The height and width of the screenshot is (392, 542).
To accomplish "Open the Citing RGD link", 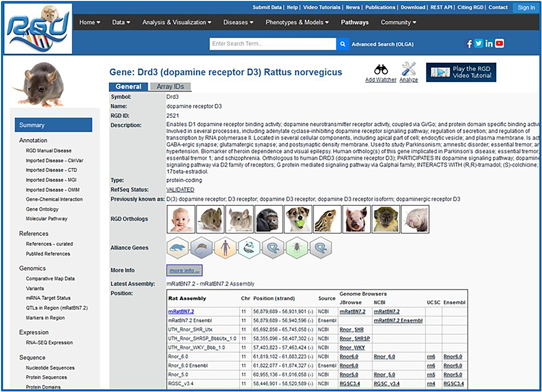I will (x=470, y=7).
